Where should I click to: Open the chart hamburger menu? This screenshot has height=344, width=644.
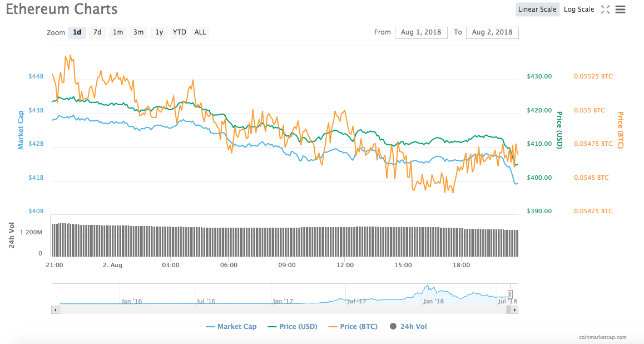point(620,9)
